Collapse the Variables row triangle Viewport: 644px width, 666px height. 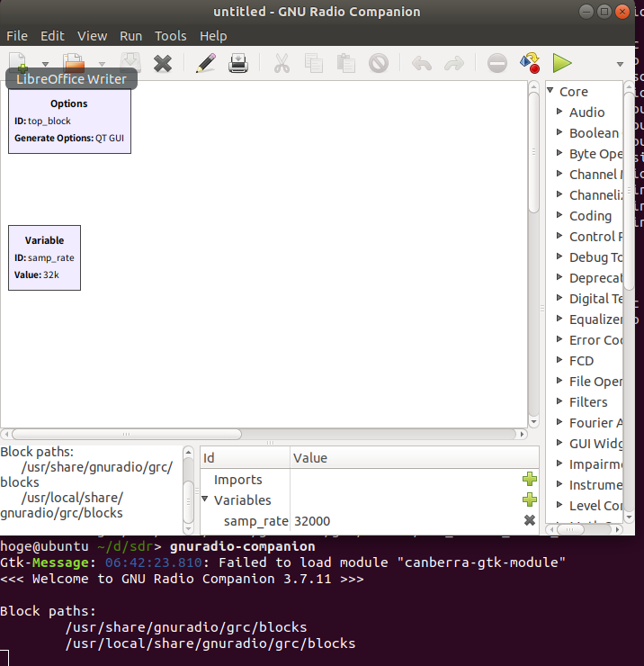(x=205, y=499)
